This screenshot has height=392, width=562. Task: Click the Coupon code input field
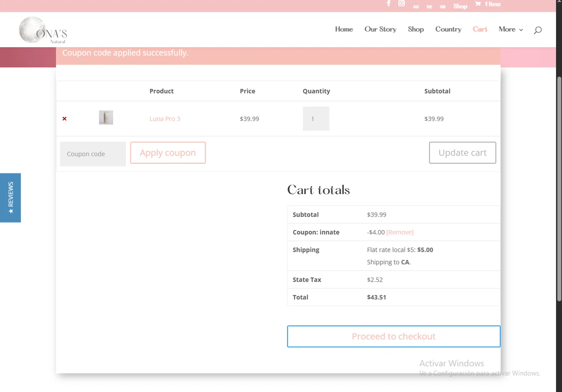click(x=93, y=154)
